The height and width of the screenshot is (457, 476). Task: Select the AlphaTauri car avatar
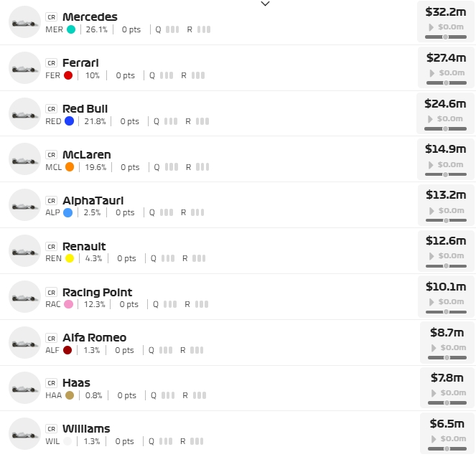click(24, 205)
